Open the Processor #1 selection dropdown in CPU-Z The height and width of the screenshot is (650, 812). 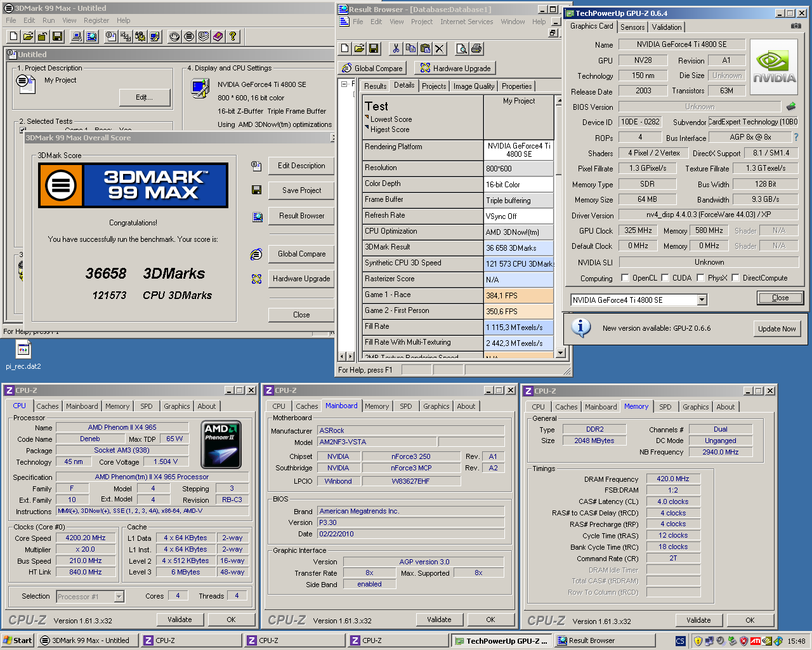119,597
